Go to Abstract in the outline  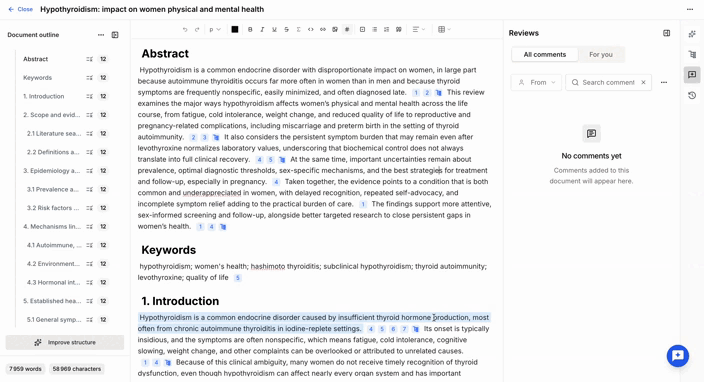tap(35, 59)
